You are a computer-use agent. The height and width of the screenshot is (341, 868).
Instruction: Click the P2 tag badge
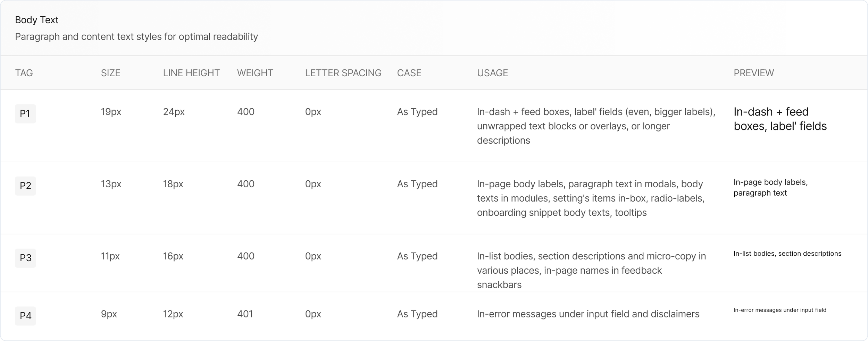click(25, 186)
